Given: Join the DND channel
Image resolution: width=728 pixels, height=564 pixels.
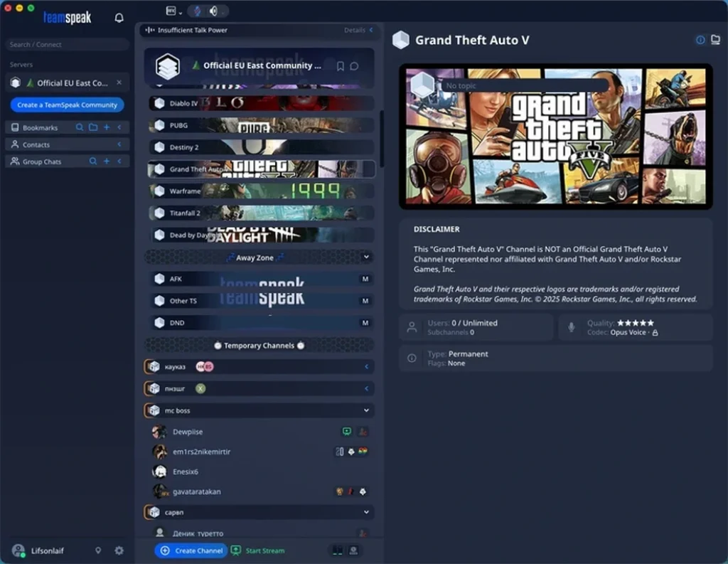Looking at the screenshot, I should tap(262, 323).
